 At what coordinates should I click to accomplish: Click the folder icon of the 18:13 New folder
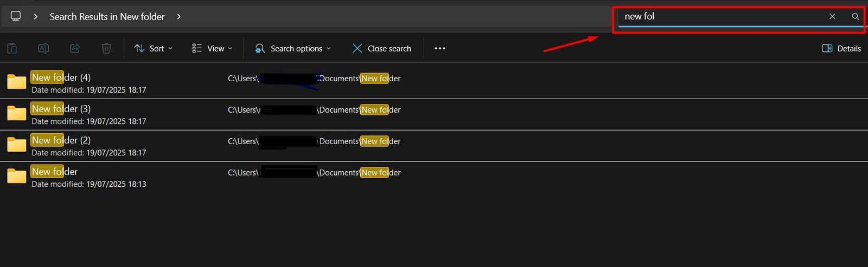(16, 176)
